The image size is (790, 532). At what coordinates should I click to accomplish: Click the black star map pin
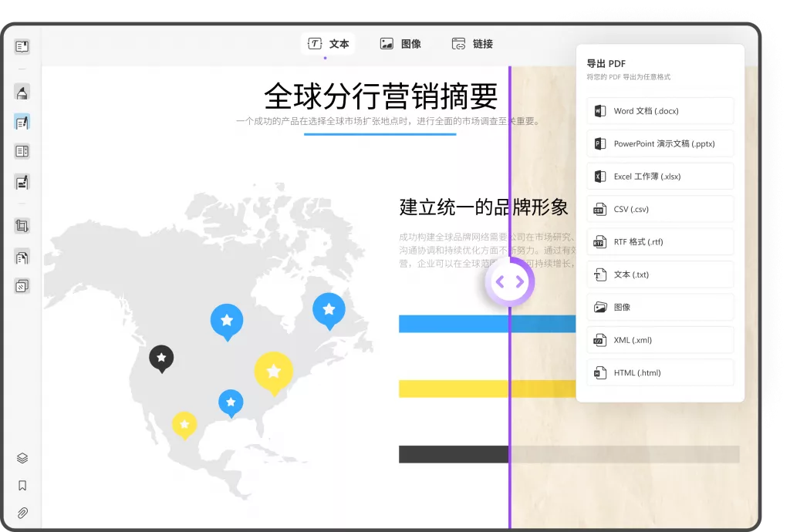coord(161,358)
